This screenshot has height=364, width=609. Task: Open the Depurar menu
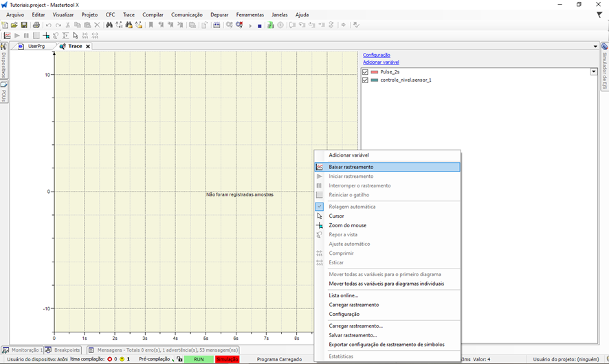[219, 14]
